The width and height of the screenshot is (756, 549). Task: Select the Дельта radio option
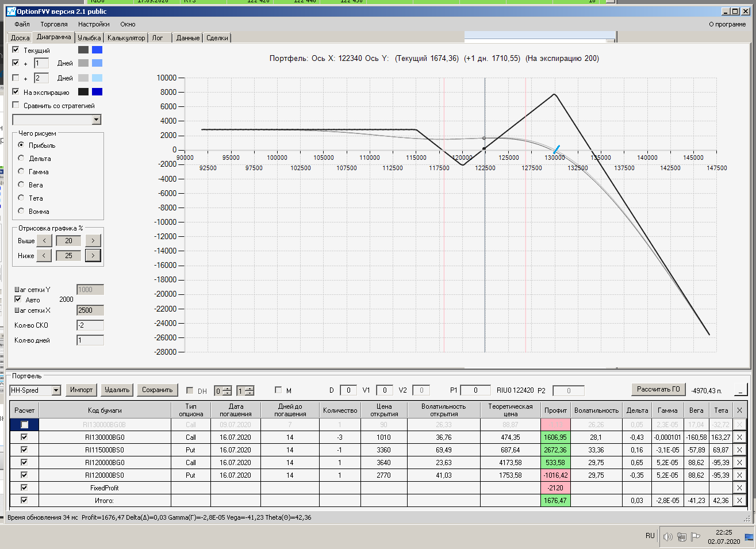[x=21, y=158]
